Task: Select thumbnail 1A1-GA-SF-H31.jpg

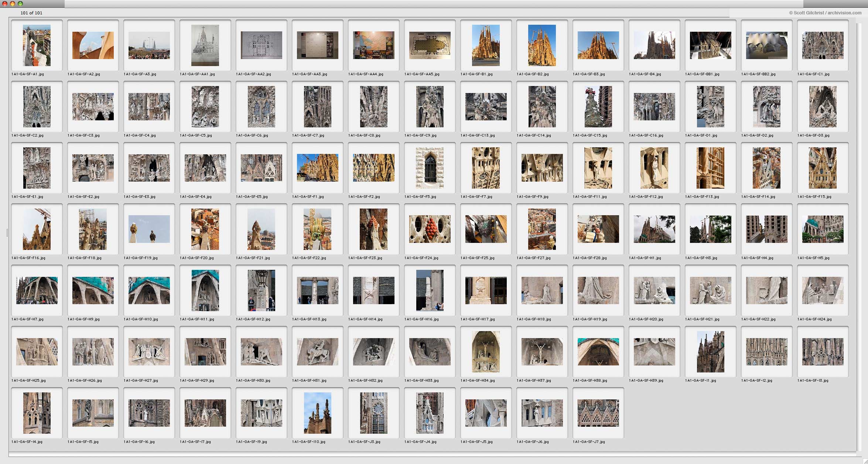Action: click(317, 352)
